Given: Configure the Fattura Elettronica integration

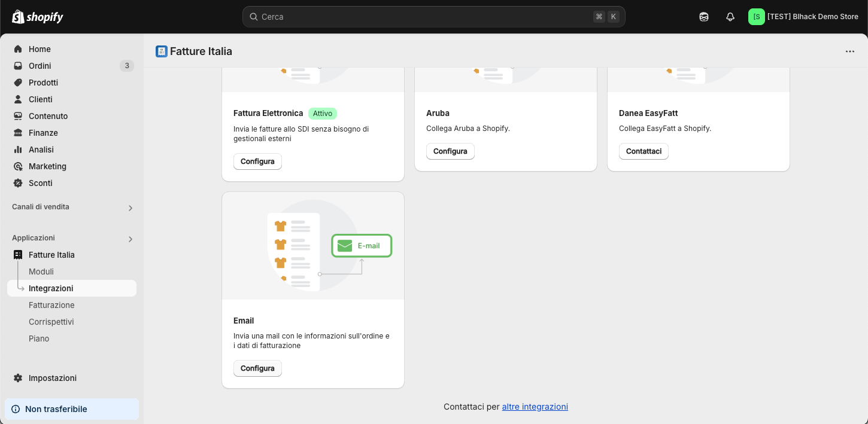Looking at the screenshot, I should click(257, 161).
